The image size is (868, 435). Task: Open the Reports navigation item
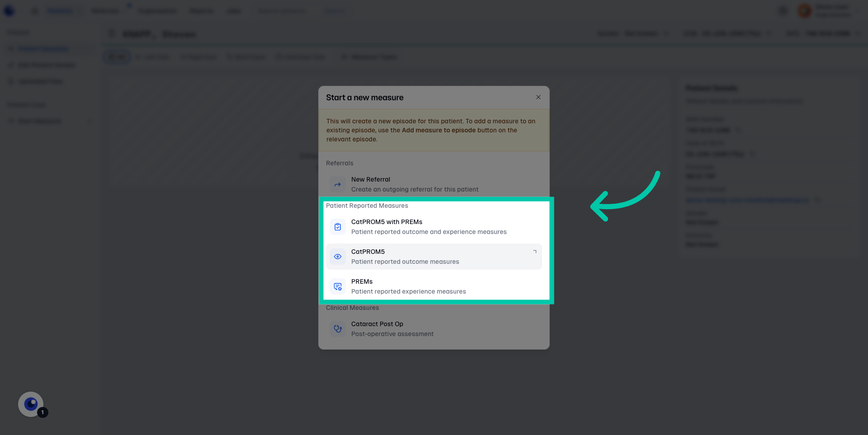(202, 11)
